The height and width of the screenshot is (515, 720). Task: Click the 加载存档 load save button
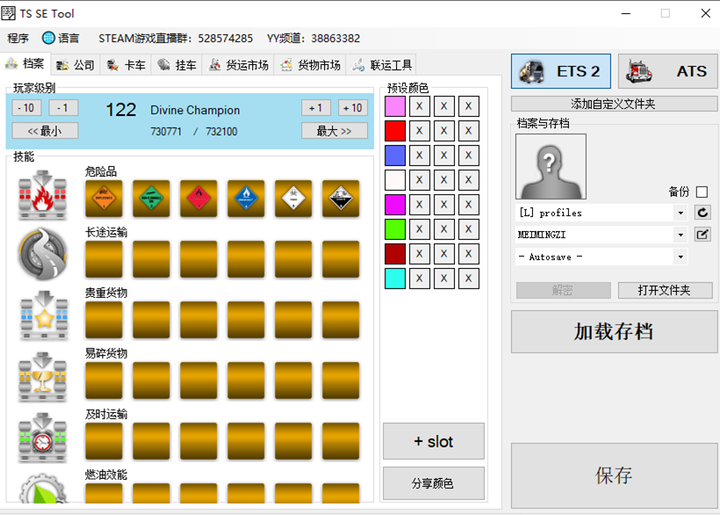[614, 331]
